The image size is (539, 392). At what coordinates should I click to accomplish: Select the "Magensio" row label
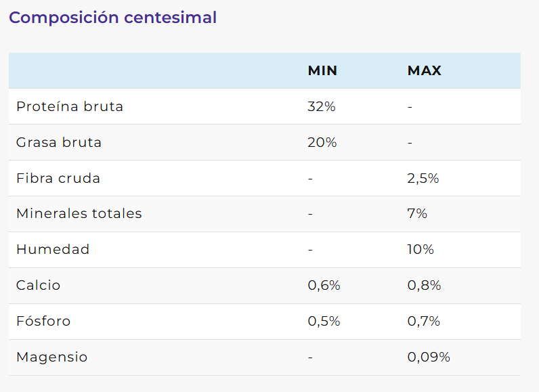click(x=51, y=357)
